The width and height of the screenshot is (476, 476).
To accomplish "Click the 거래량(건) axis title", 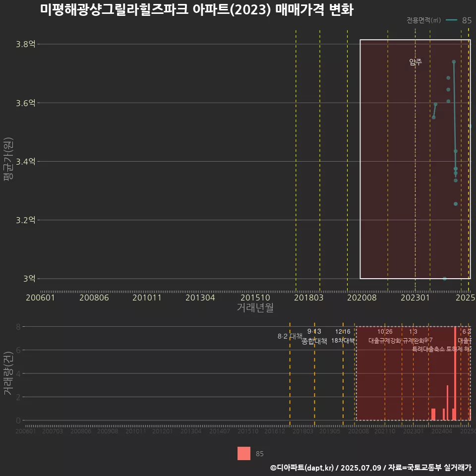I will click(x=8, y=373).
